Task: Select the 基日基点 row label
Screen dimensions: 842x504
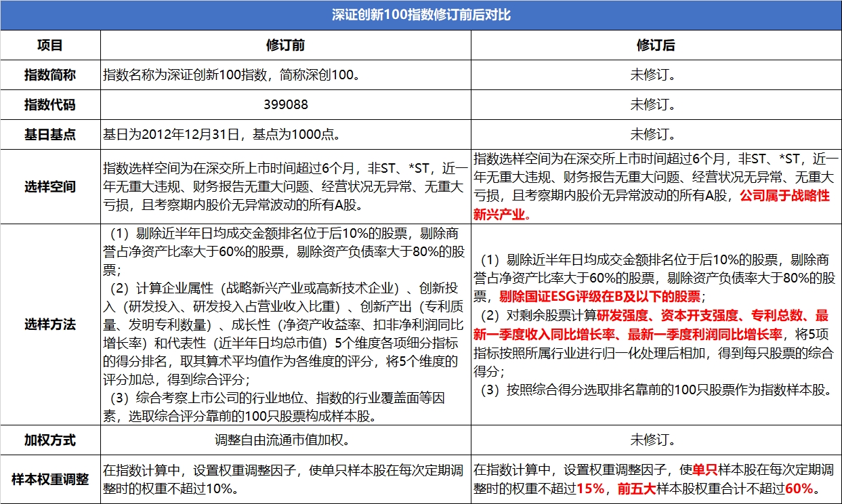Action: [x=50, y=134]
